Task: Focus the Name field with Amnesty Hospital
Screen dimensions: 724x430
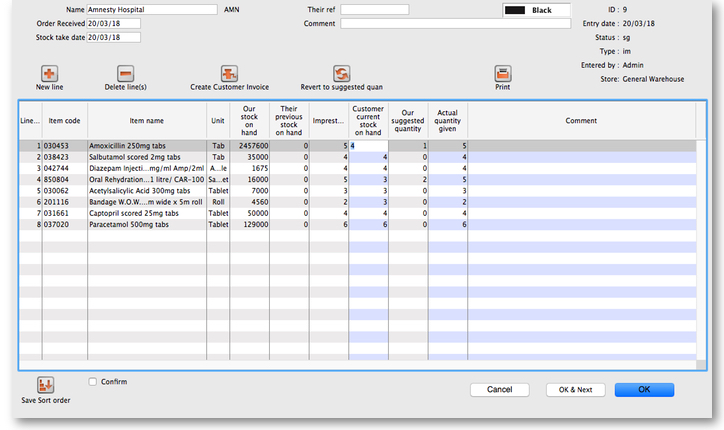Action: [x=151, y=9]
